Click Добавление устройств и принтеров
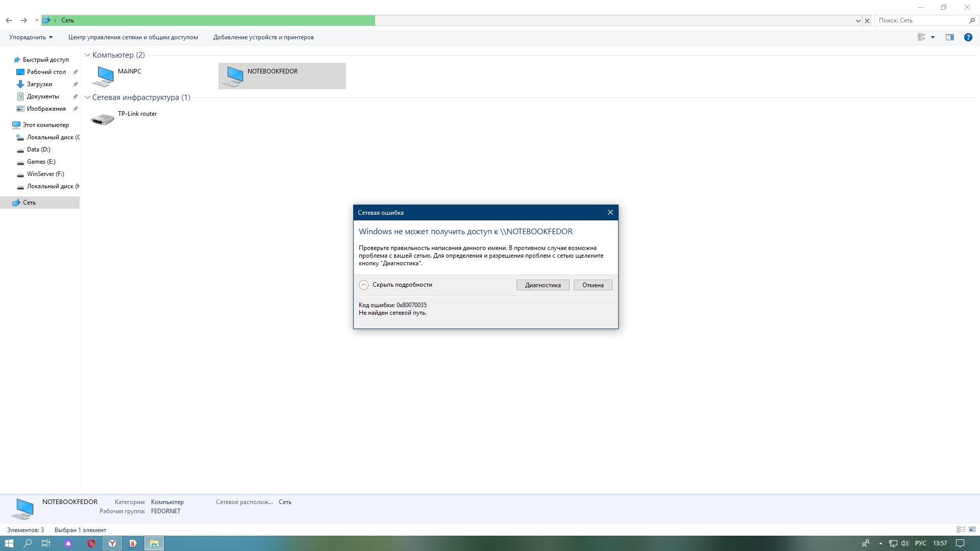Image resolution: width=980 pixels, height=551 pixels. (x=263, y=37)
